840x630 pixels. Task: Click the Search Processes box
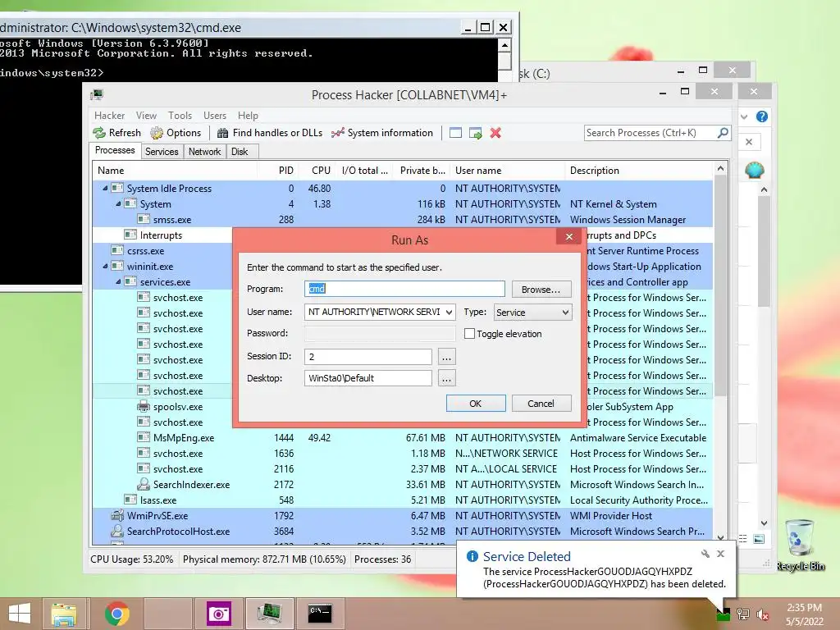click(650, 133)
